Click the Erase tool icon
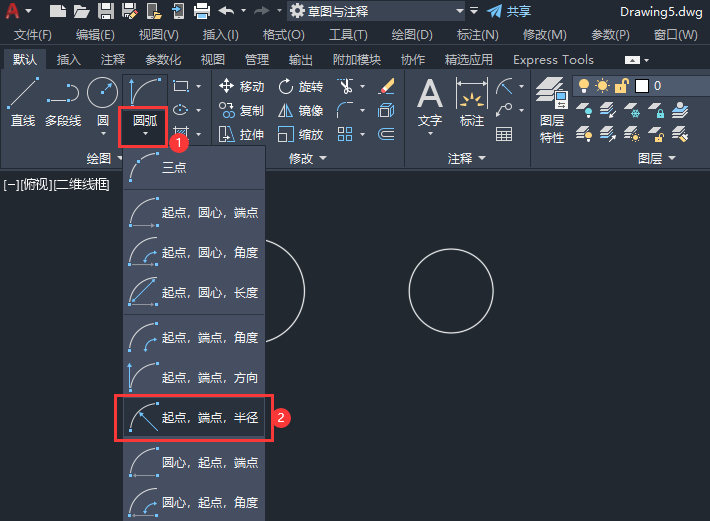Viewport: 710px width, 521px height. click(x=386, y=86)
